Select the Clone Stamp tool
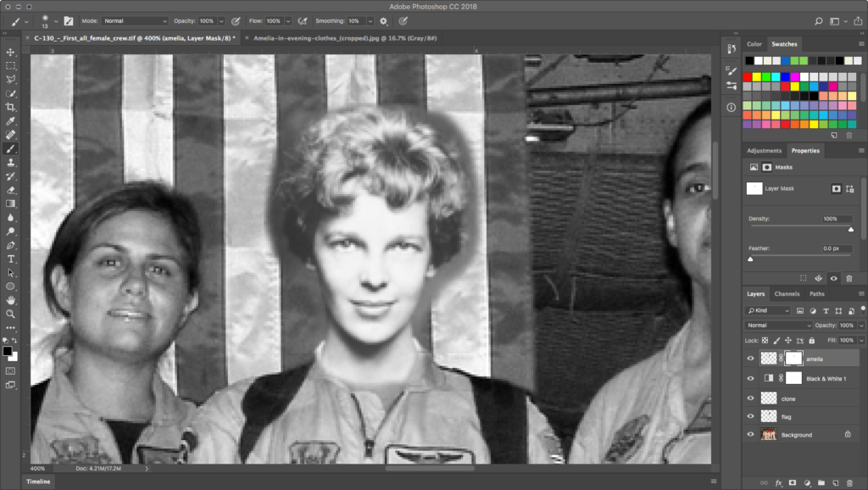868x490 pixels. 11,162
